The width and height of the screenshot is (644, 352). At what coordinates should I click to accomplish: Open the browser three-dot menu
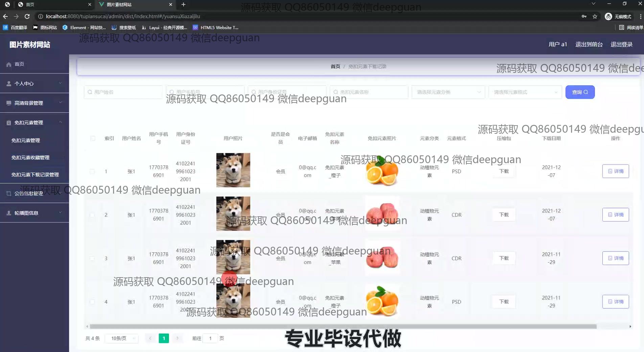(640, 16)
